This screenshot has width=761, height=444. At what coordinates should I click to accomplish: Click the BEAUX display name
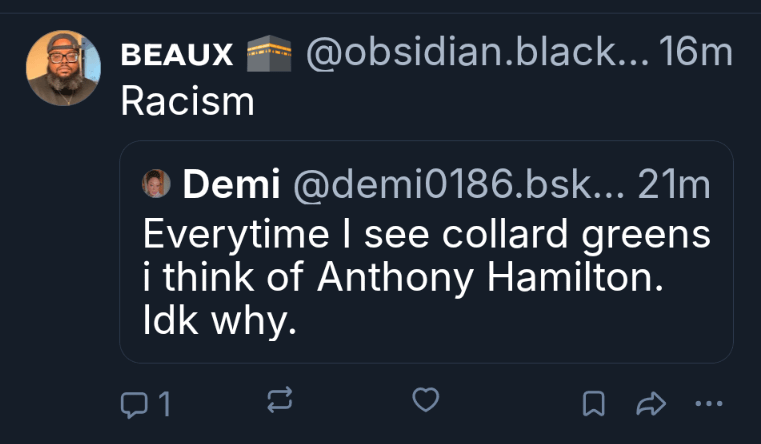(x=177, y=55)
